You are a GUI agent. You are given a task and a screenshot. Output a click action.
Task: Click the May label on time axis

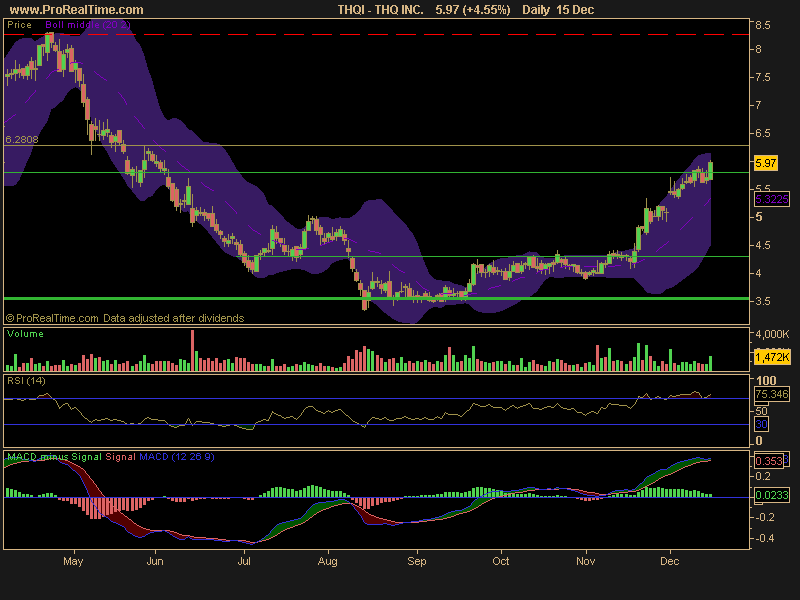73,561
